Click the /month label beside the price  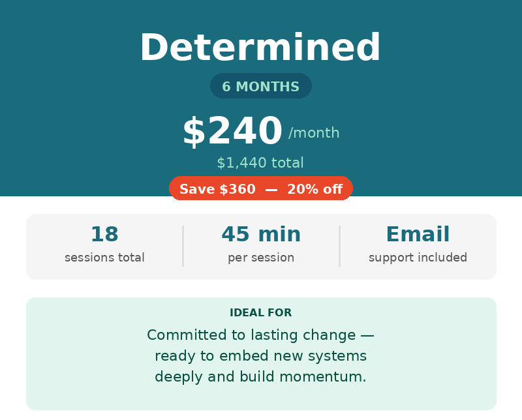[314, 133]
